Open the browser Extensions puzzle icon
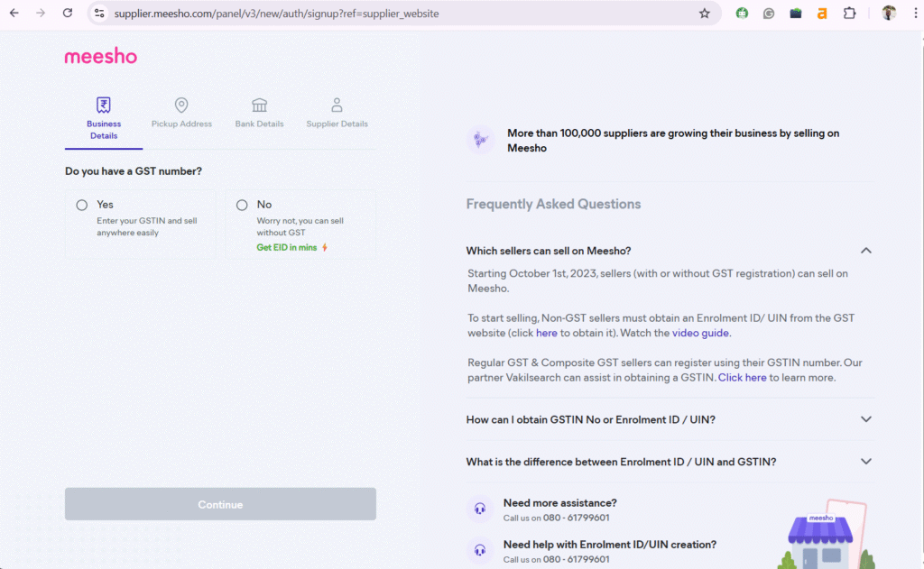Viewport: 924px width, 569px height. [x=849, y=14]
